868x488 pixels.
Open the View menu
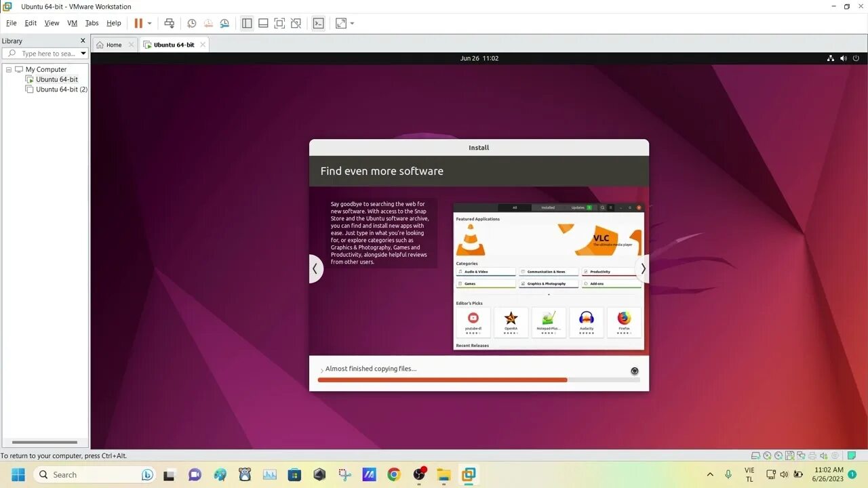[52, 23]
